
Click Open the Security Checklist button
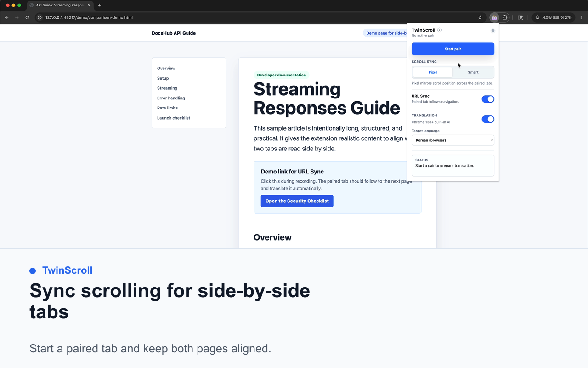click(297, 201)
